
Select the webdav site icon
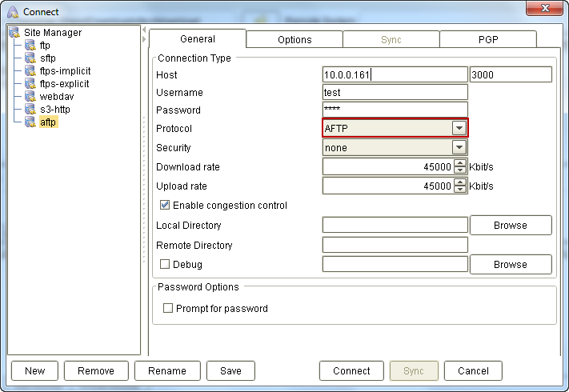(x=31, y=97)
